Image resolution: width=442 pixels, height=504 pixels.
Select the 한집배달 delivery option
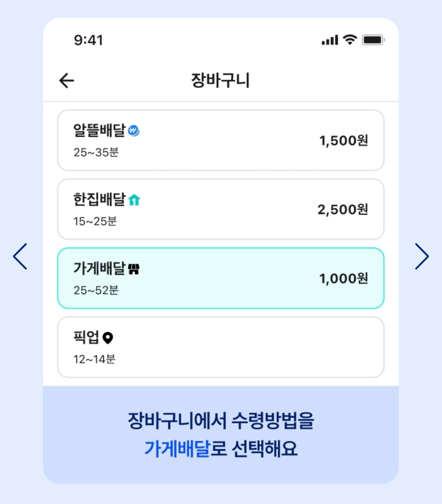pyautogui.click(x=221, y=209)
